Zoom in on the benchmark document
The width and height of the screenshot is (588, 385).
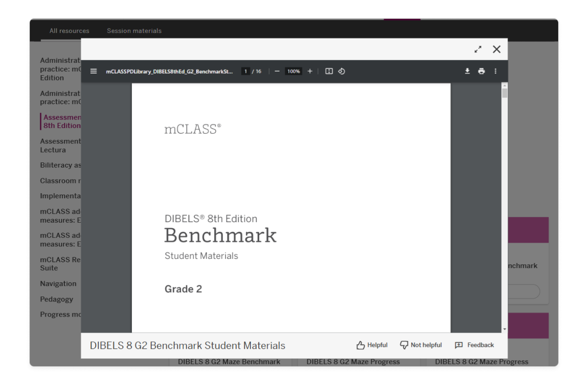310,71
